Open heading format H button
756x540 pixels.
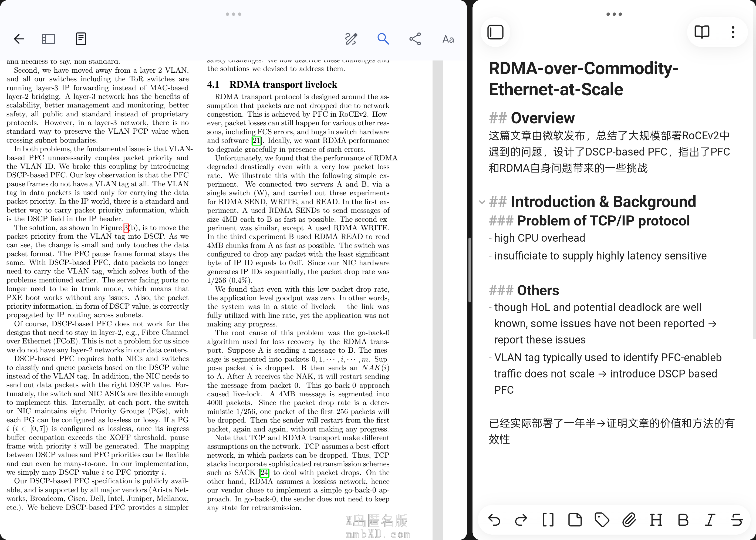656,520
